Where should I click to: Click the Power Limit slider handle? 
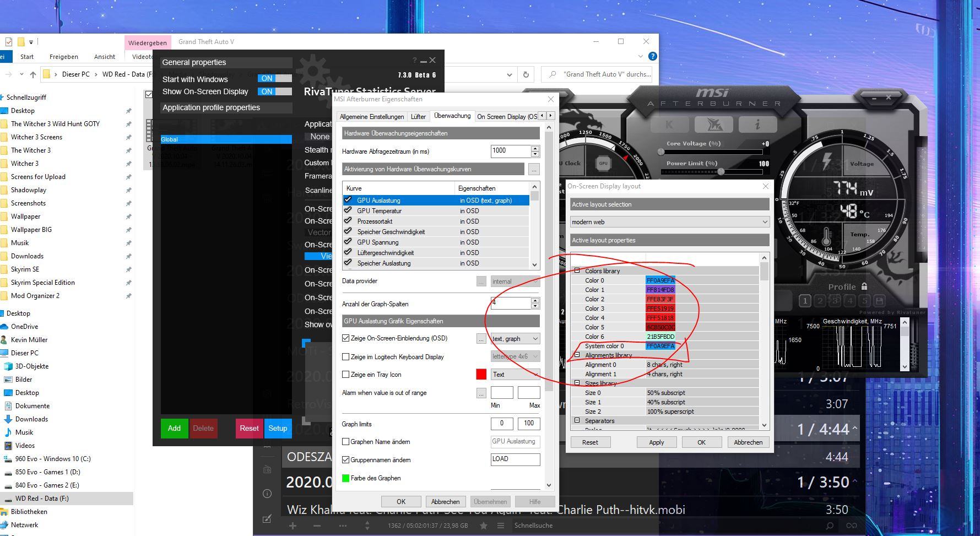721,171
